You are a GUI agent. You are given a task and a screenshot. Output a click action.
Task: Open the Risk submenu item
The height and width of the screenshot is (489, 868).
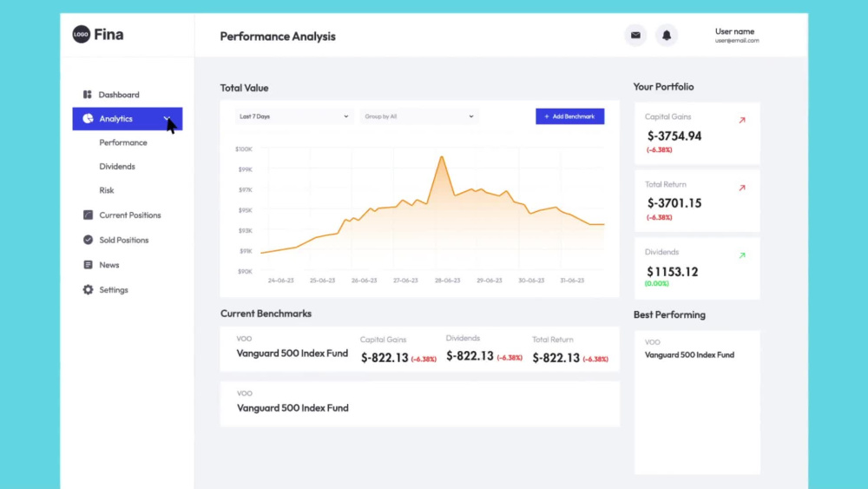tap(106, 190)
